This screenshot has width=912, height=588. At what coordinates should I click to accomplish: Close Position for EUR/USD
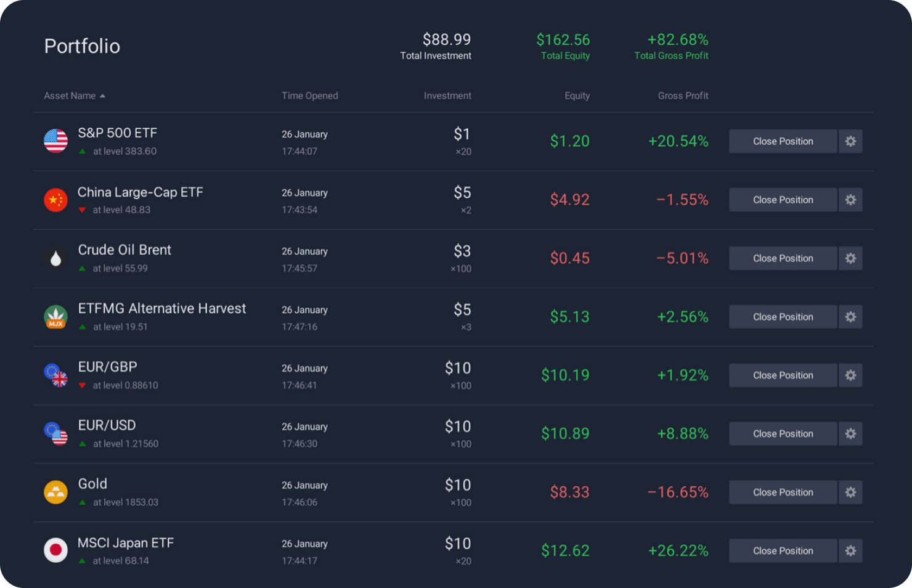[x=783, y=434]
